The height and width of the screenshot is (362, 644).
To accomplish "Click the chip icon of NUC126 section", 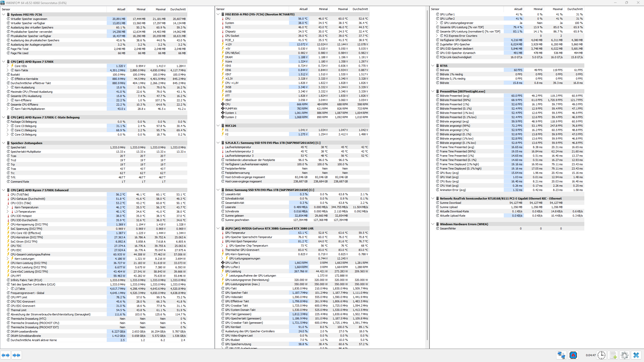I will 223,126.
